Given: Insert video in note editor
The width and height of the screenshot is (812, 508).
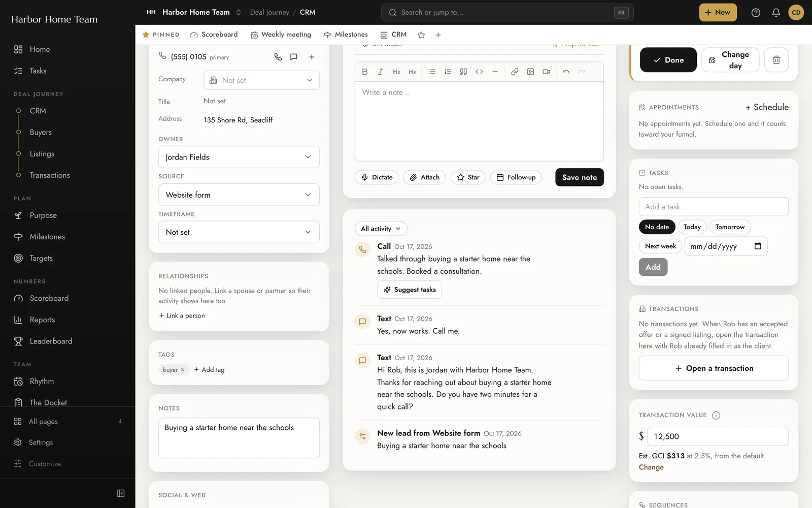Looking at the screenshot, I should (x=546, y=72).
